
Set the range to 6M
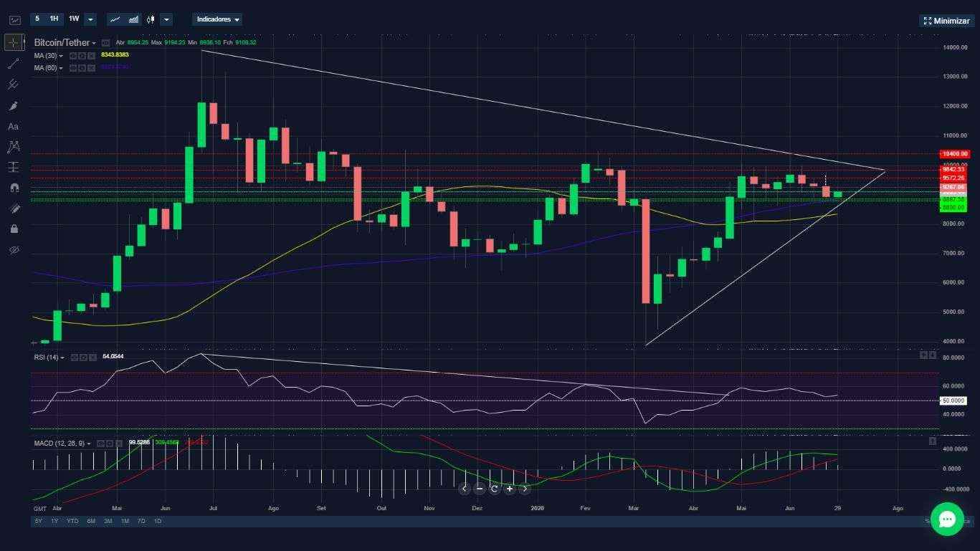pyautogui.click(x=91, y=521)
